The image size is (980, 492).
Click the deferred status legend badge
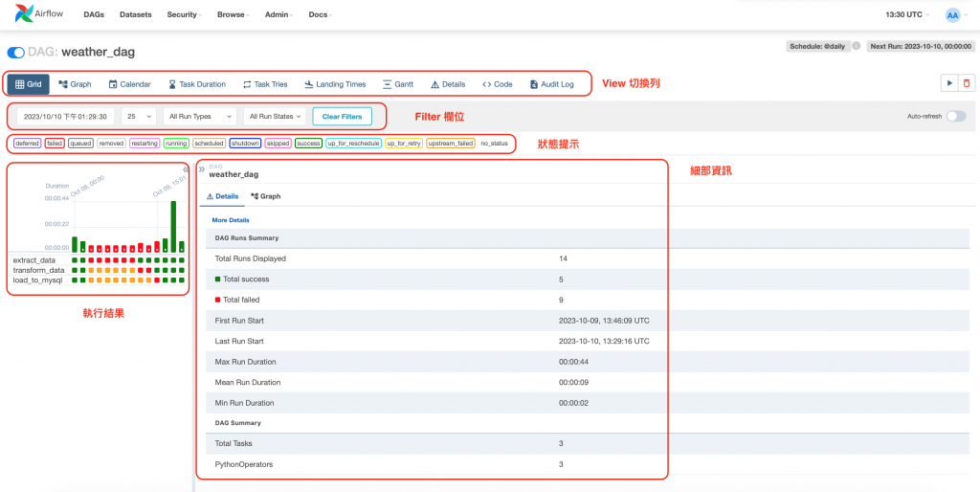pos(27,144)
